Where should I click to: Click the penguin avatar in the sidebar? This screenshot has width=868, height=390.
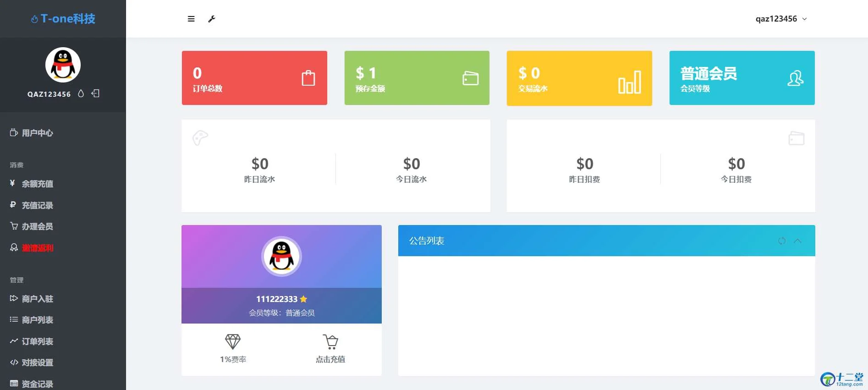tap(63, 65)
